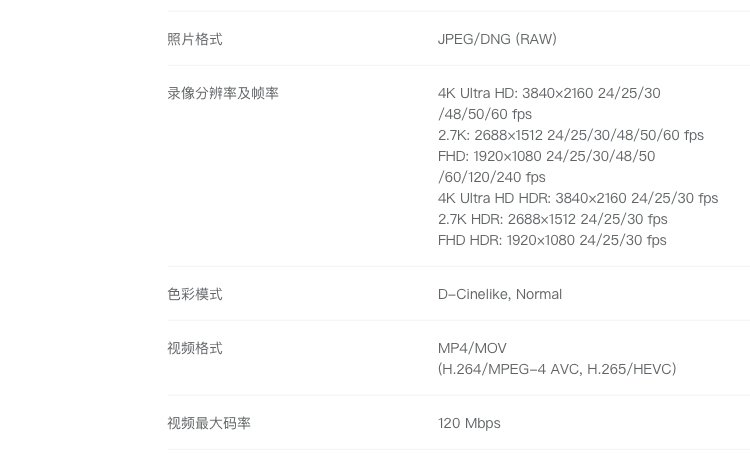Click the FHD: 1920×1080 24/25/30/48/50 line
The image size is (750, 455).
click(x=546, y=156)
